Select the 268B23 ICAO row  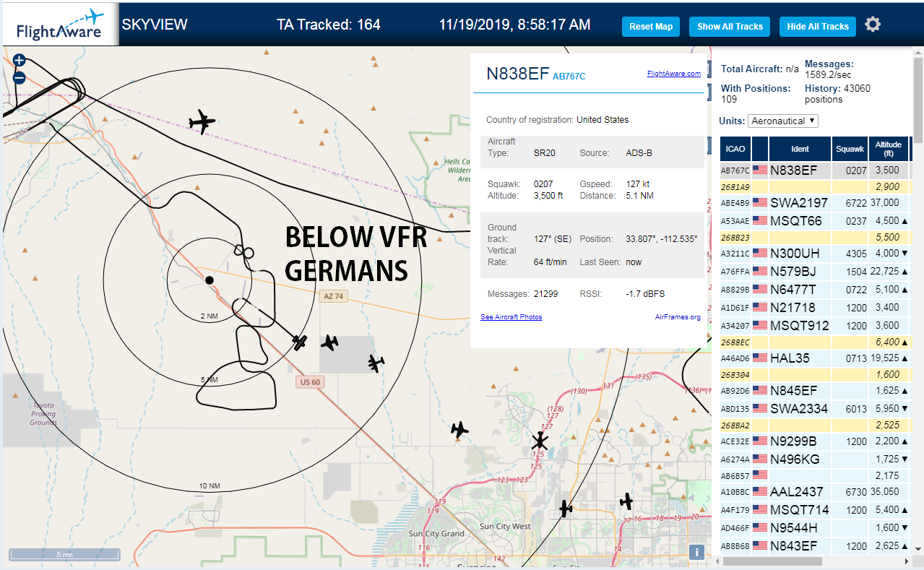click(x=815, y=238)
